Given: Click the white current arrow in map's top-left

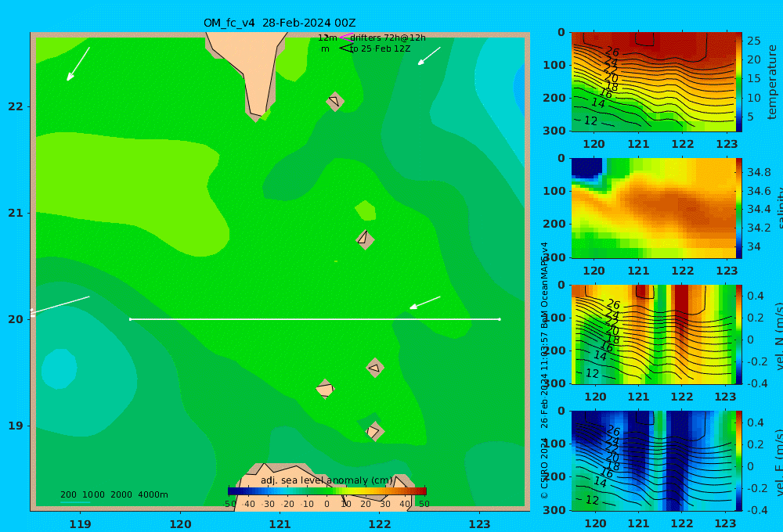Looking at the screenshot, I should click(x=78, y=64).
